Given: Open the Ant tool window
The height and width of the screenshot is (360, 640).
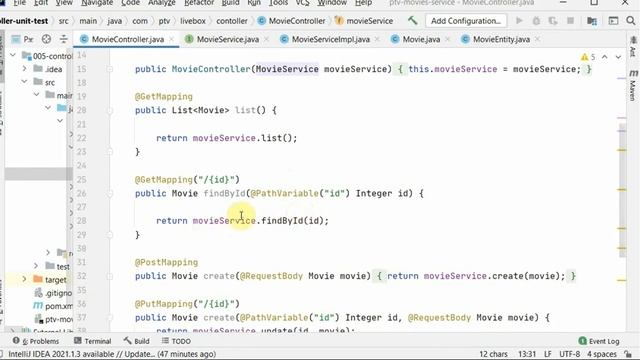Looking at the screenshot, I should 633,47.
